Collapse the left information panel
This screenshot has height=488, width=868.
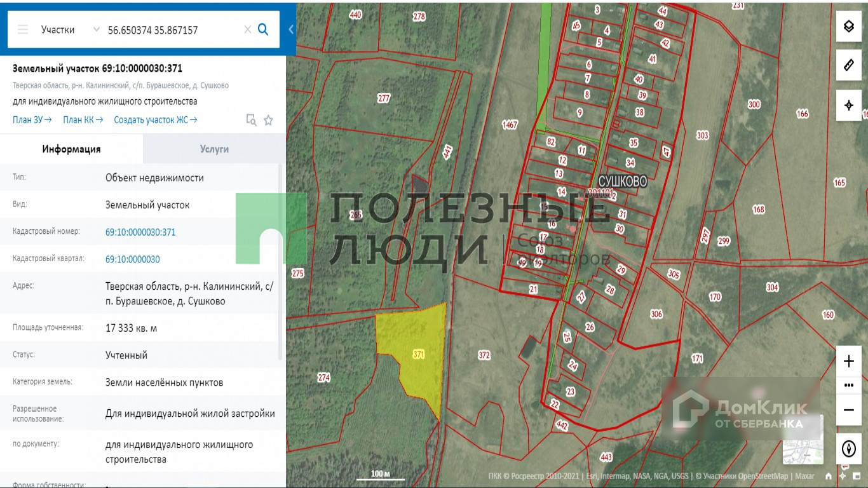(x=291, y=29)
